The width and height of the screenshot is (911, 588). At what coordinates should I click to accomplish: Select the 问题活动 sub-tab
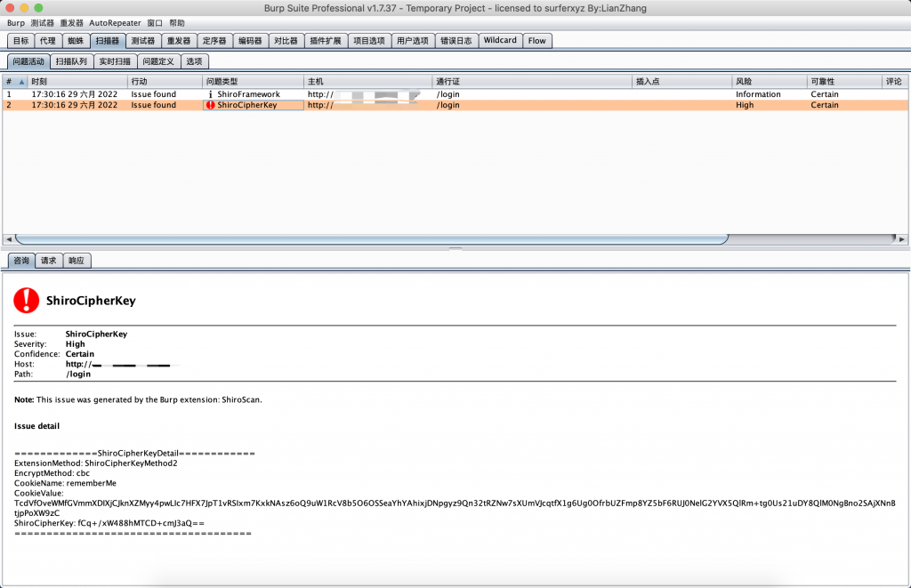point(28,61)
